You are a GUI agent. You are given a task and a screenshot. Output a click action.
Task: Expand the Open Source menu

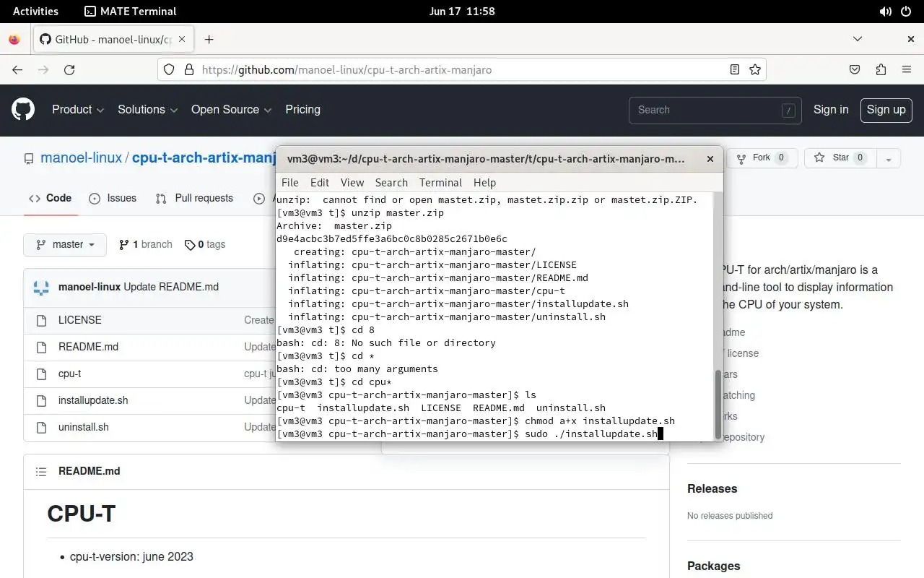coord(231,110)
